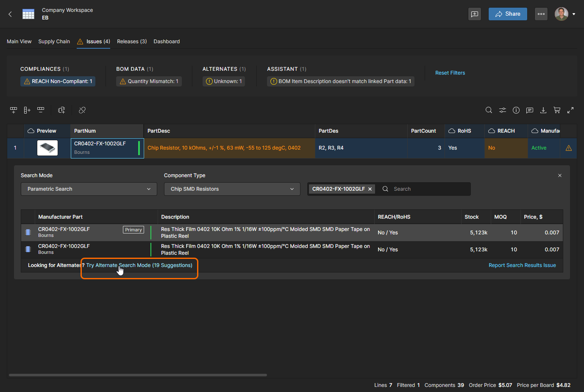This screenshot has width=584, height=392.
Task: Toggle the Quantity Mismatch filter chip
Action: click(149, 81)
